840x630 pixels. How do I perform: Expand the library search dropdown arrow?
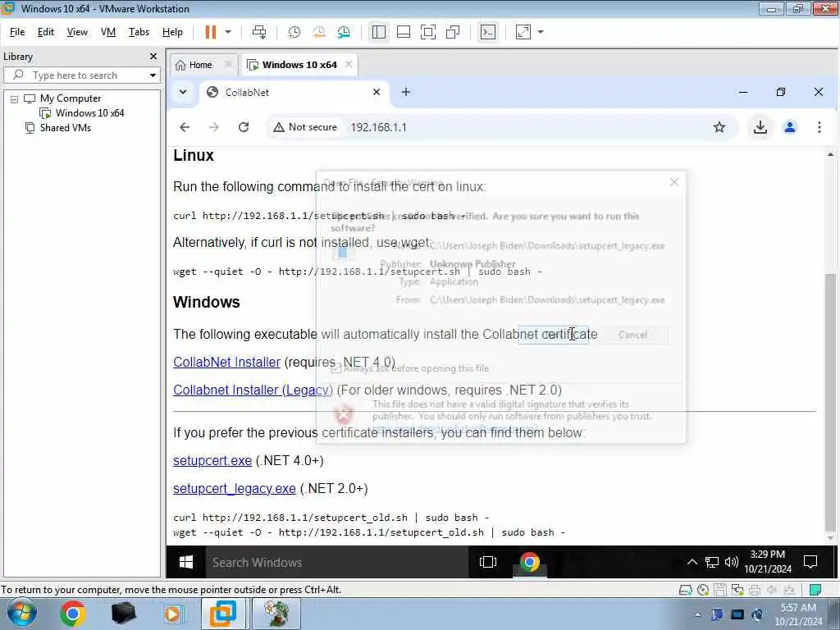click(x=153, y=75)
